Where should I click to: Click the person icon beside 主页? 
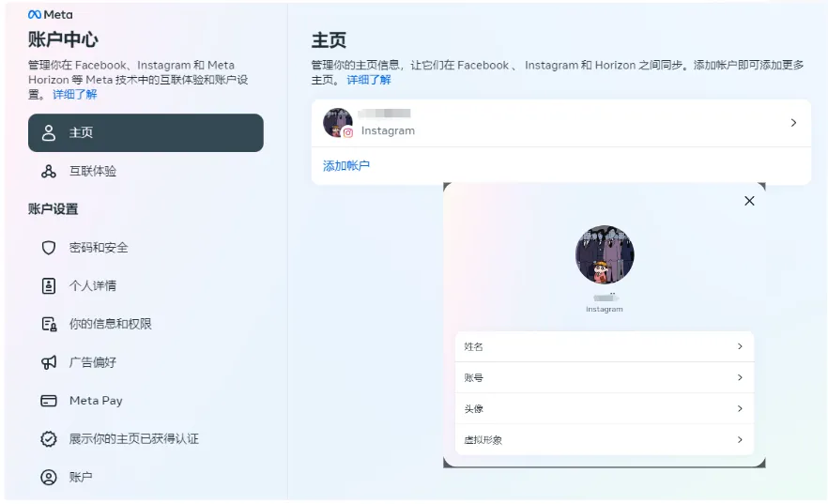tap(49, 132)
